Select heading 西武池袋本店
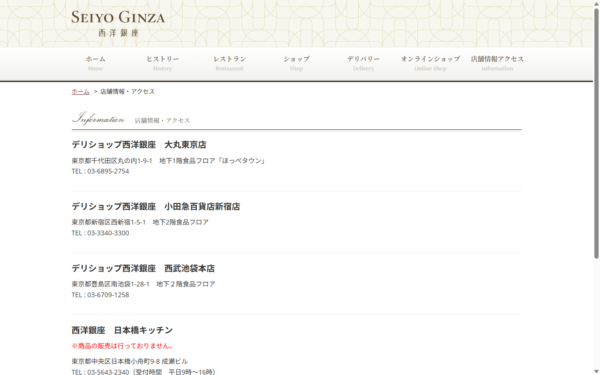 tap(189, 268)
